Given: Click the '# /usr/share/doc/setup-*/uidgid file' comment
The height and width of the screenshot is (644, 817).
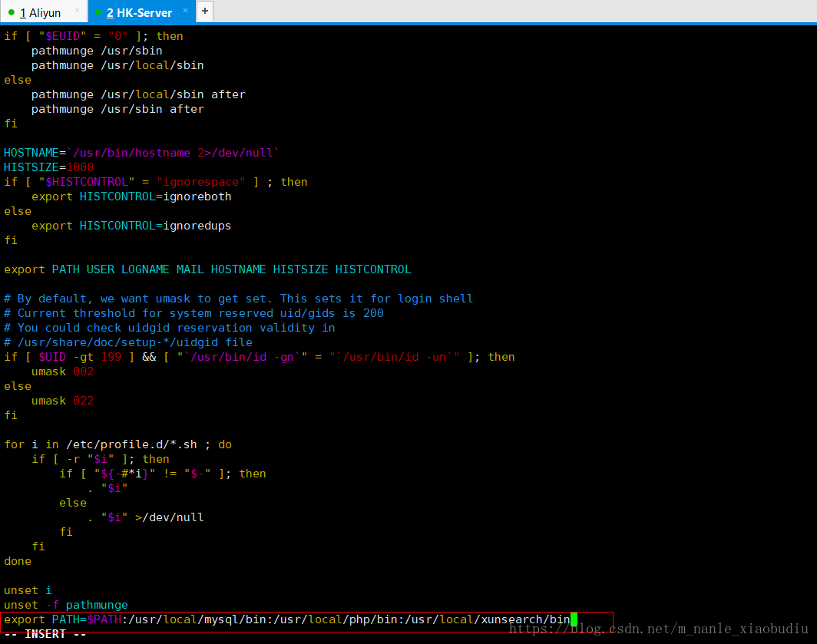Looking at the screenshot, I should [x=128, y=342].
